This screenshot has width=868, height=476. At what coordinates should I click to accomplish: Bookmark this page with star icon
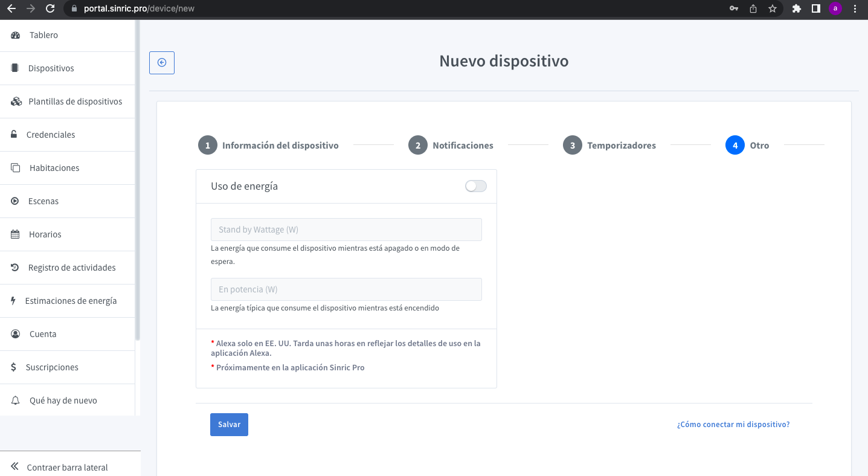pyautogui.click(x=772, y=8)
